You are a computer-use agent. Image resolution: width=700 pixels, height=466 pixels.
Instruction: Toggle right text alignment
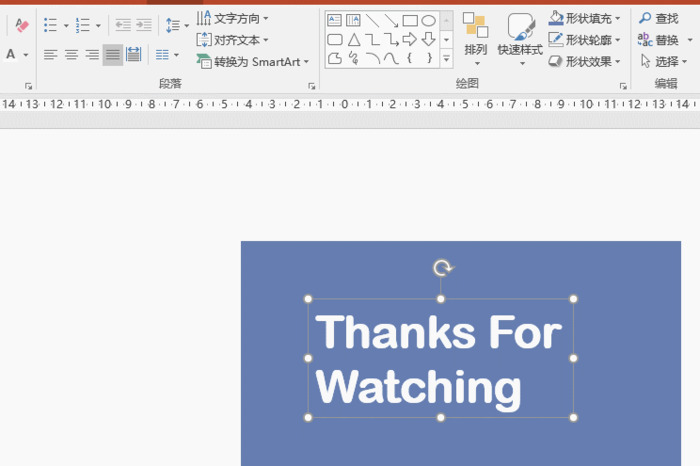92,55
